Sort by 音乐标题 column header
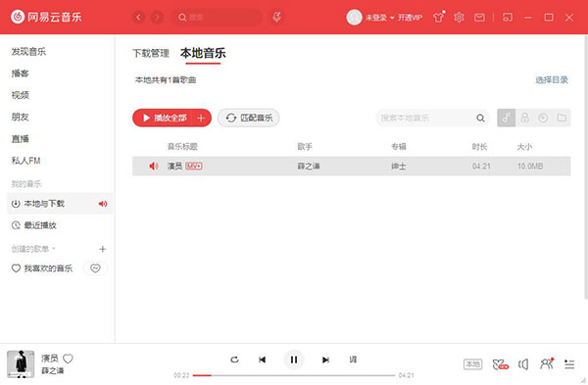 182,147
